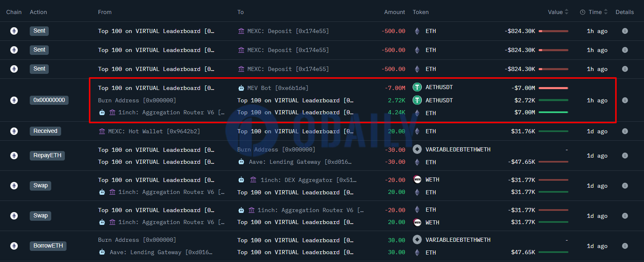
Task: Open details info icon for BorrowETH row
Action: click(x=625, y=246)
